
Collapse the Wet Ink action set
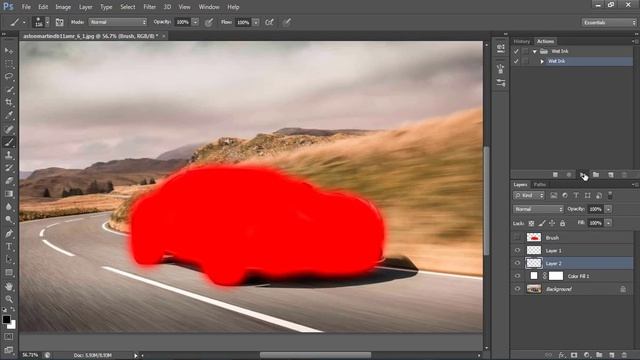[534, 51]
